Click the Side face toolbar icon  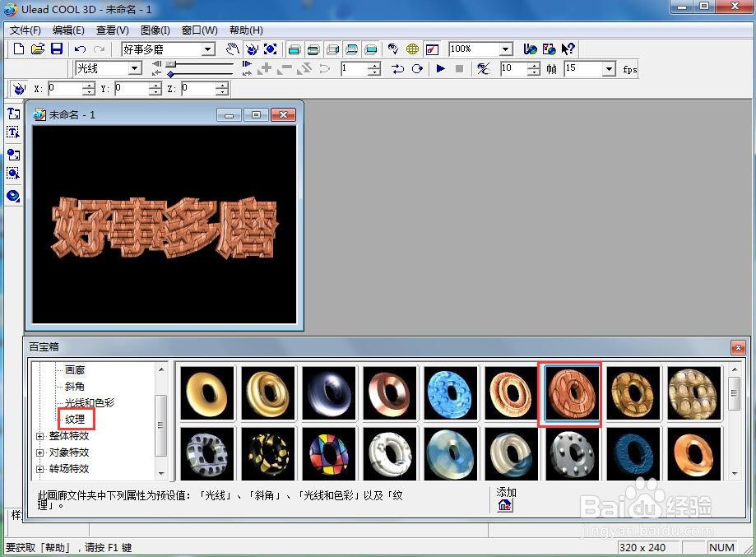pyautogui.click(x=332, y=49)
